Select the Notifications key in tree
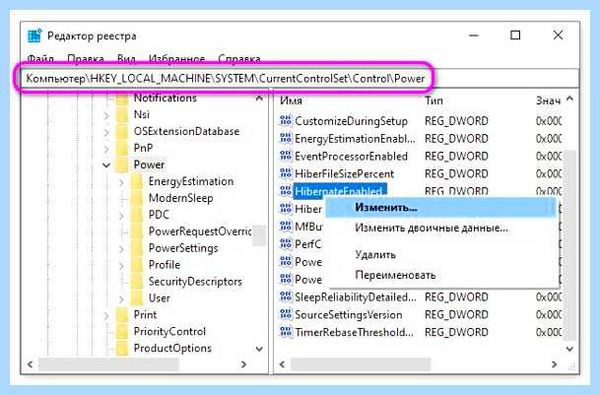Image resolution: width=600 pixels, height=395 pixels. [165, 98]
